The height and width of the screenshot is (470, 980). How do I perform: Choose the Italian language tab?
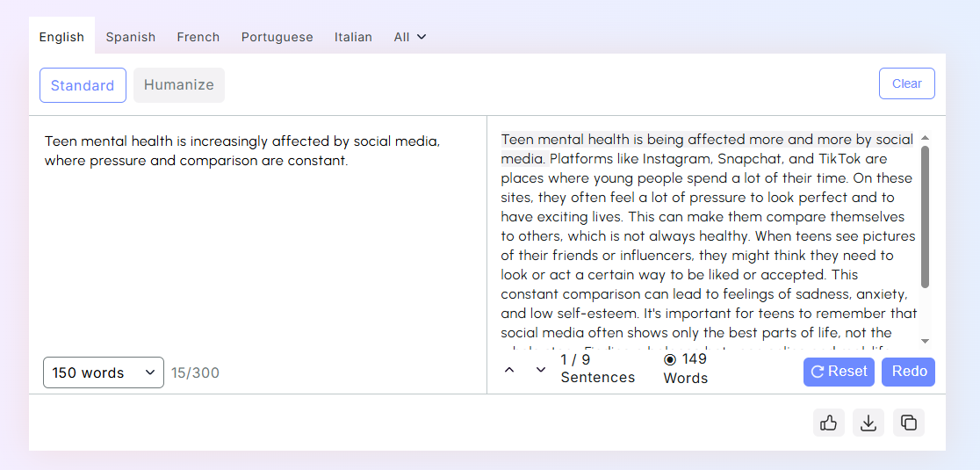tap(353, 37)
